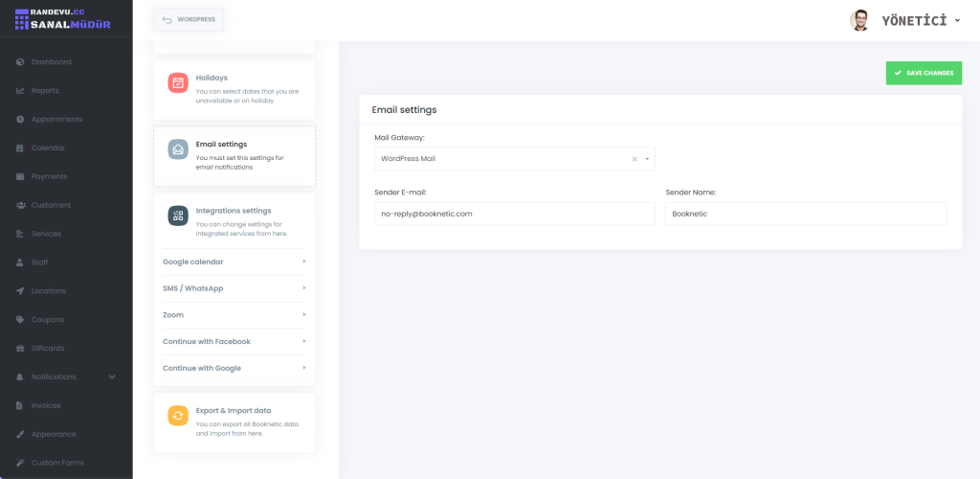
Task: Focus the Sender Name text field
Action: click(x=805, y=214)
